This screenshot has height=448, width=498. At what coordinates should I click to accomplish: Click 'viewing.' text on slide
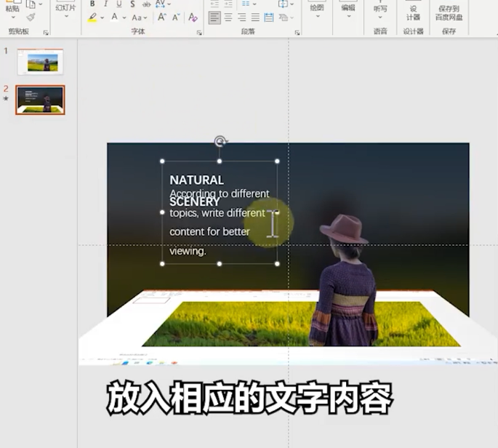pos(188,252)
